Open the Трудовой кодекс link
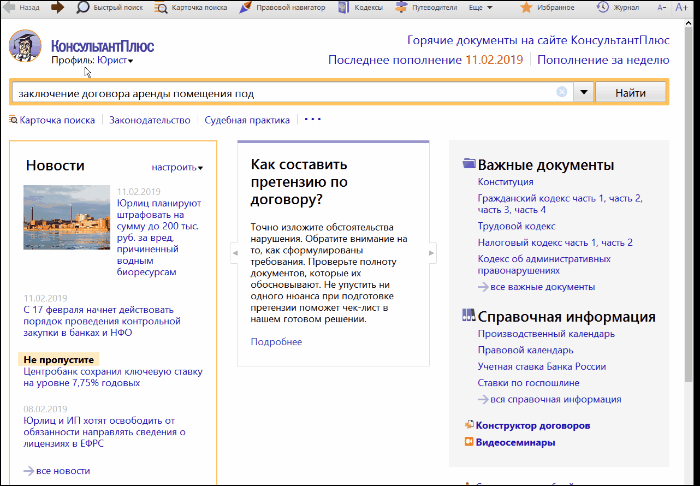 click(x=515, y=227)
